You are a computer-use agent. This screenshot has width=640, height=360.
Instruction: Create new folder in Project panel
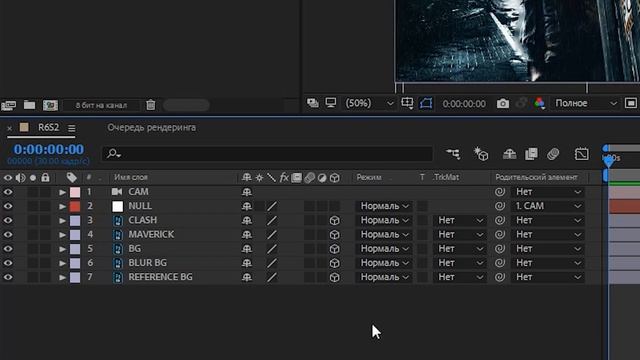click(29, 105)
